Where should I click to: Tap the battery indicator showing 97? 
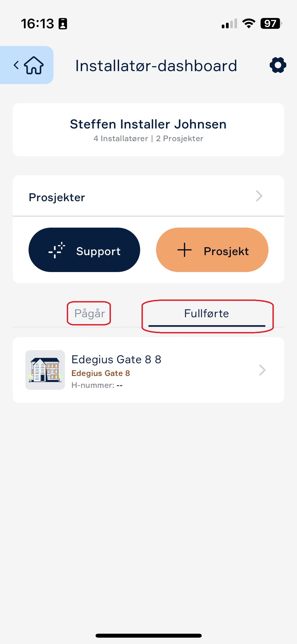[271, 24]
